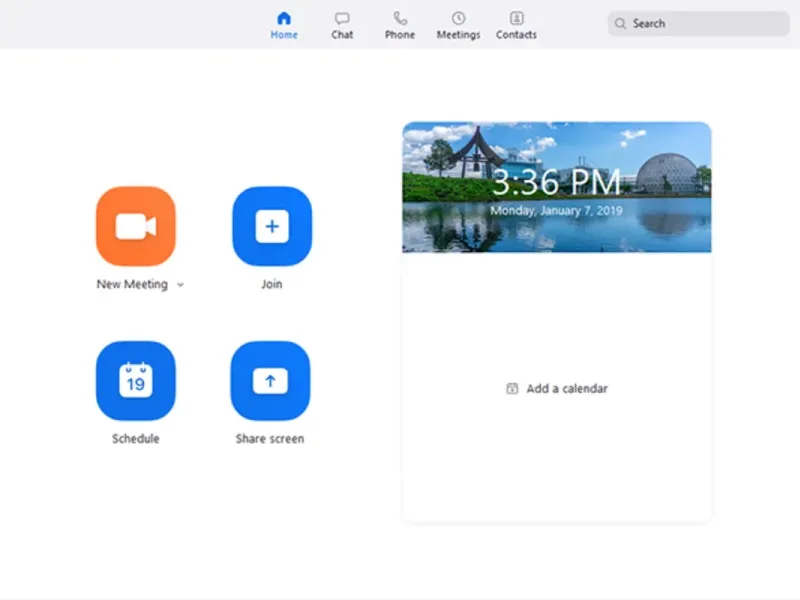Click the Home house icon
The image size is (800, 600).
click(284, 18)
